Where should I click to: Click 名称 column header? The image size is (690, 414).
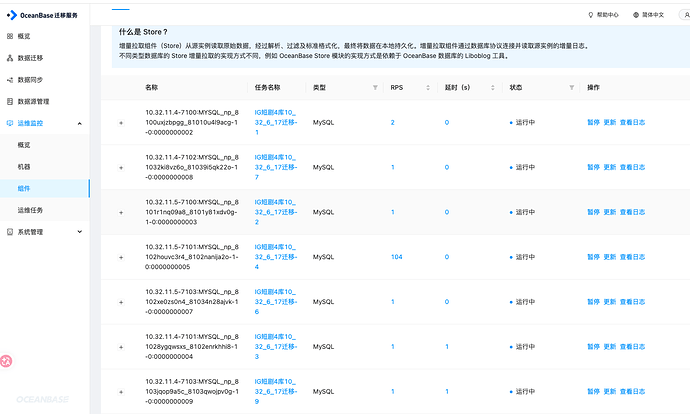[151, 88]
